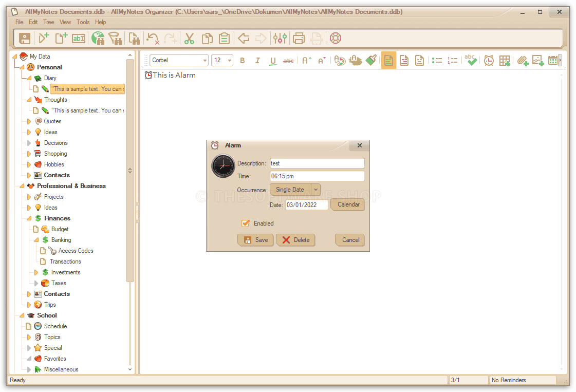Toggle Underline formatting
Viewport: 576px width, 392px height.
(272, 61)
